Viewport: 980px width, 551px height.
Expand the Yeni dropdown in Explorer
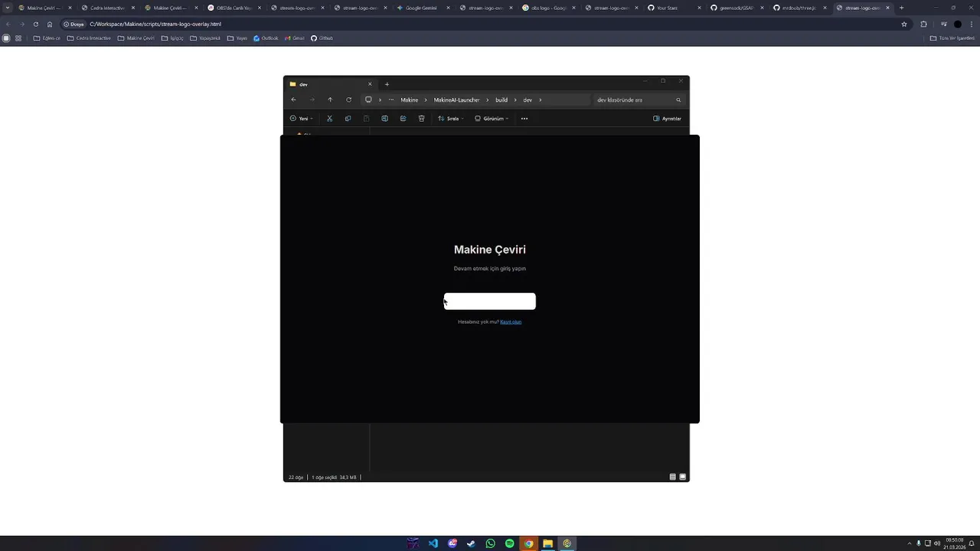[302, 119]
